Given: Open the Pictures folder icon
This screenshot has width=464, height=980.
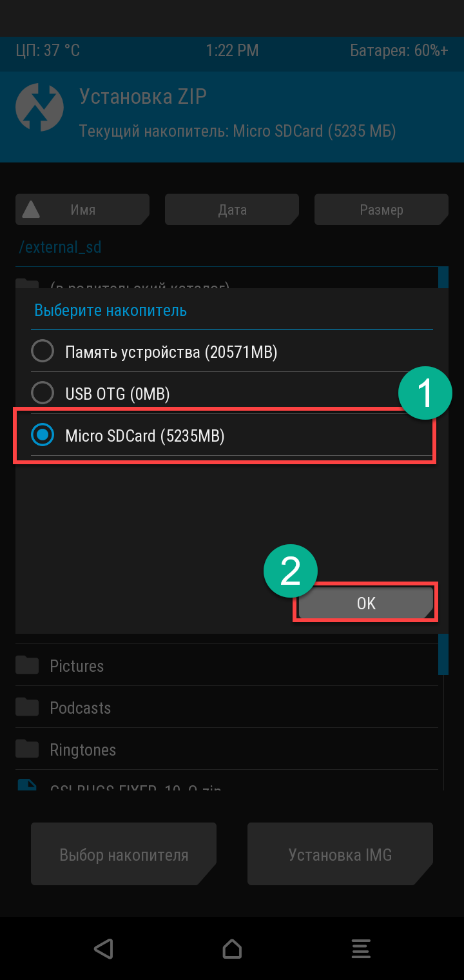Looking at the screenshot, I should [x=27, y=665].
